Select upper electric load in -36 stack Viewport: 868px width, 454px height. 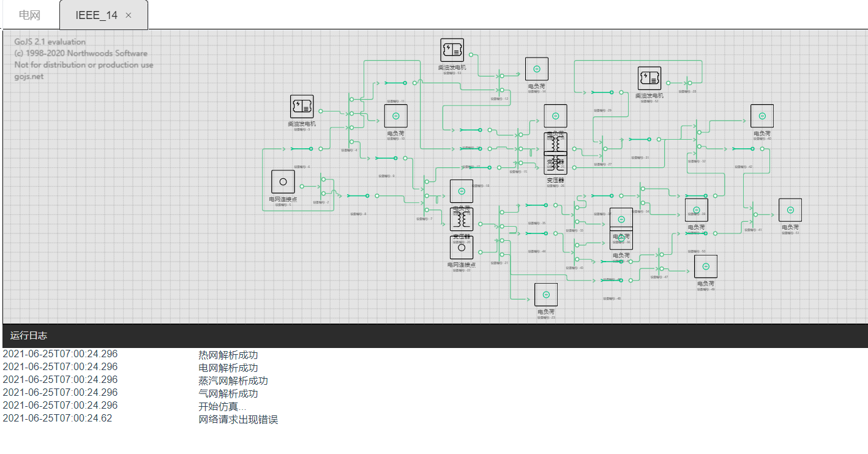621,219
